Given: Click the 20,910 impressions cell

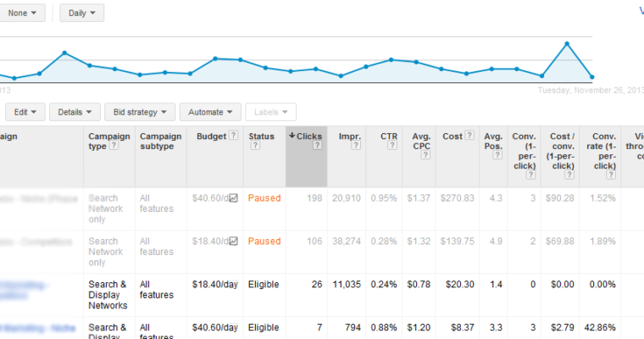Looking at the screenshot, I should pos(347,198).
